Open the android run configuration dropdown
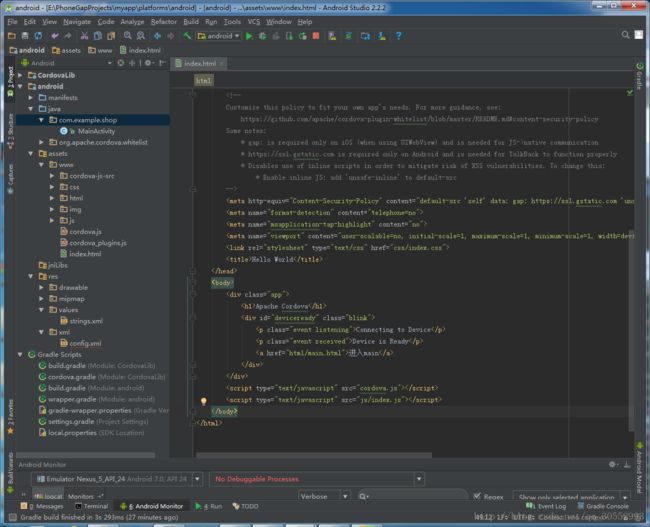Viewport: 650px width, 527px height. (219, 36)
